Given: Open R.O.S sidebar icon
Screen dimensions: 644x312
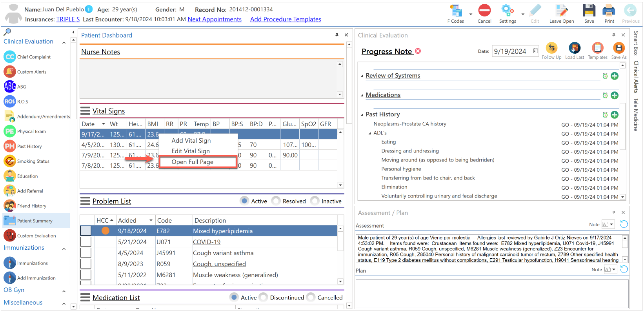Looking at the screenshot, I should click(x=10, y=102).
